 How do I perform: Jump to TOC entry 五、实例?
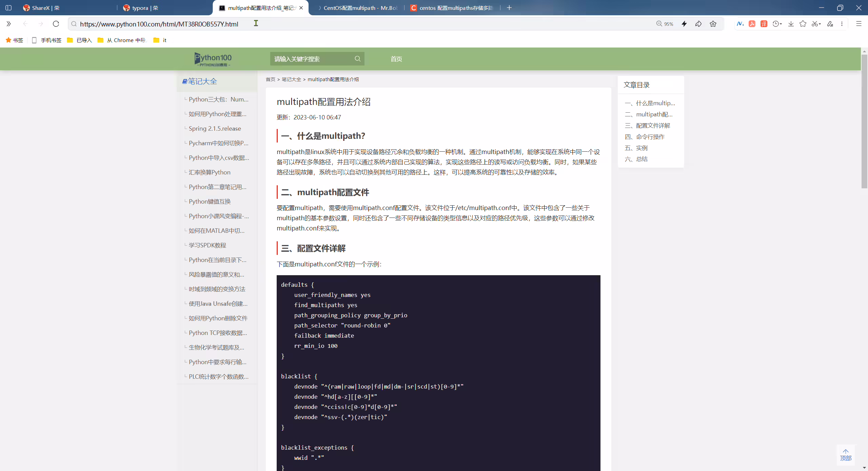pyautogui.click(x=636, y=148)
